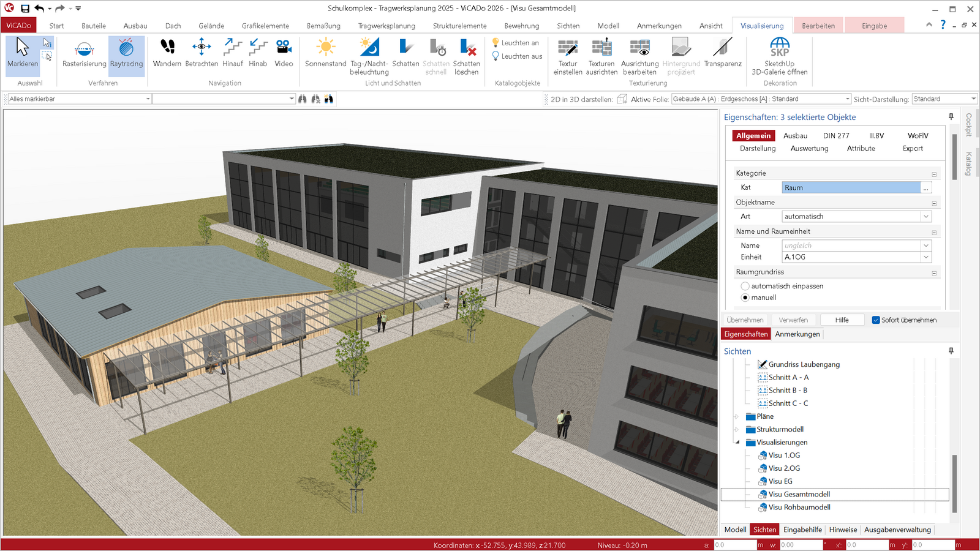
Task: Switch to the Tragwerksplanung ribbon tab
Action: (386, 26)
